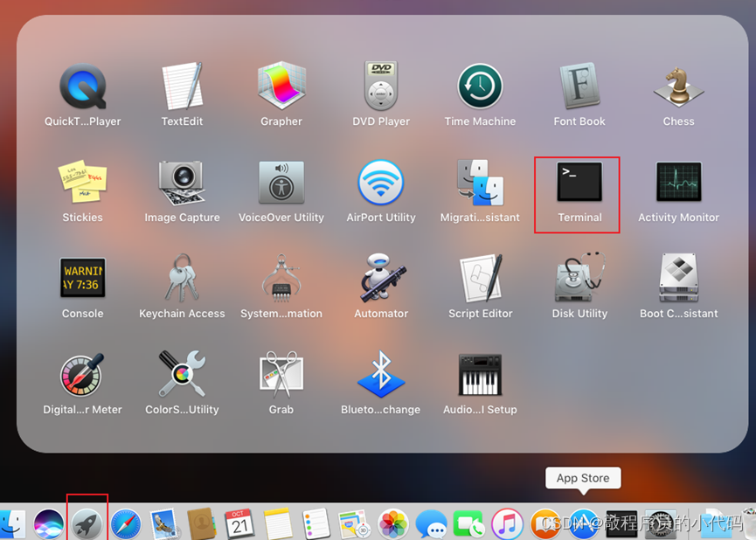The height and width of the screenshot is (540, 756).
Task: Open Script Editor
Action: (x=480, y=278)
